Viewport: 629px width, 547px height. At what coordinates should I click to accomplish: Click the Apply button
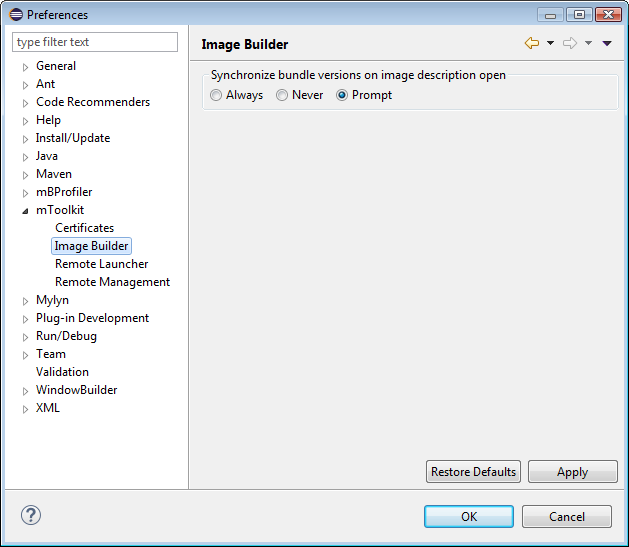572,472
